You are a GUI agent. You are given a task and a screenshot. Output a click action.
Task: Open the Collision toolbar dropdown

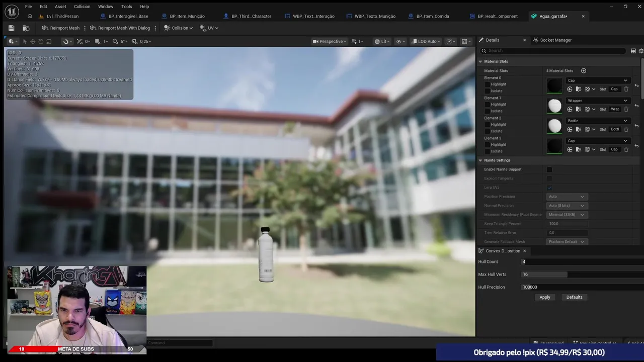coord(178,28)
